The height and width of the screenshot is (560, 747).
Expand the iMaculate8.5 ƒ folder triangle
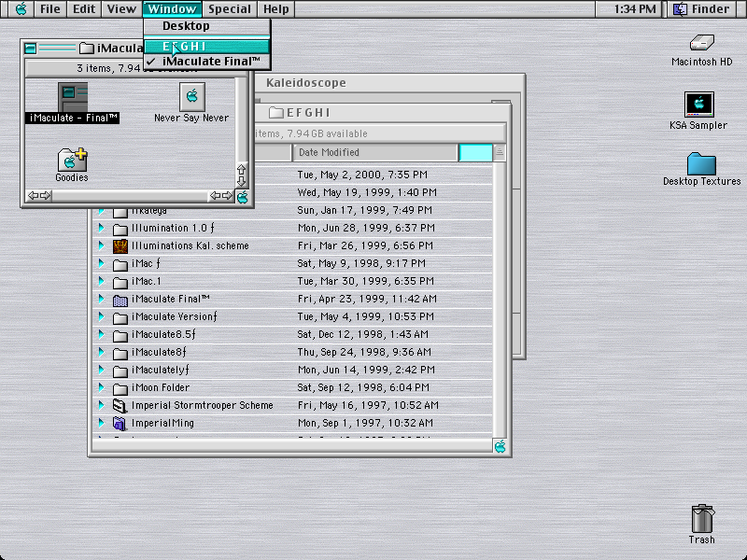click(101, 334)
